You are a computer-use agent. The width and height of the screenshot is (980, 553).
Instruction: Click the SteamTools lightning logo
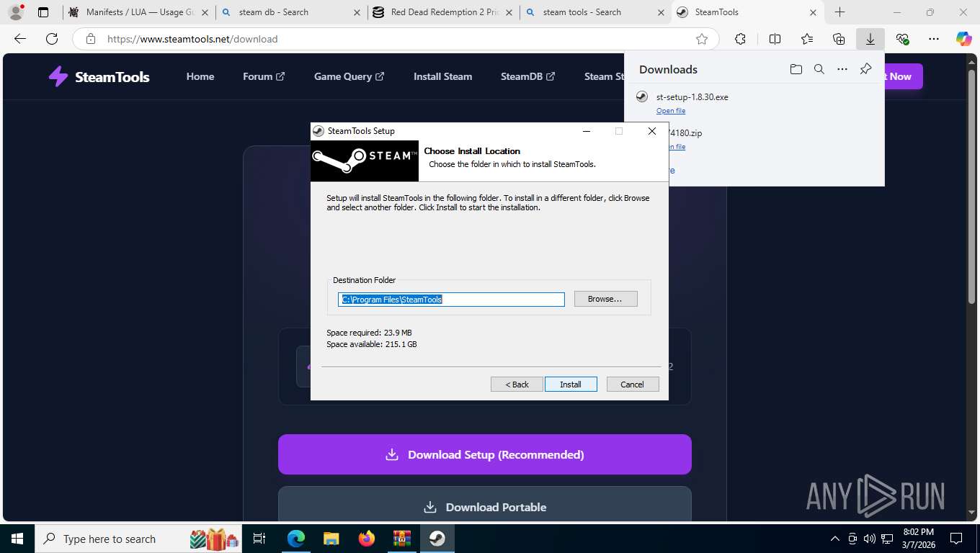[x=58, y=76]
